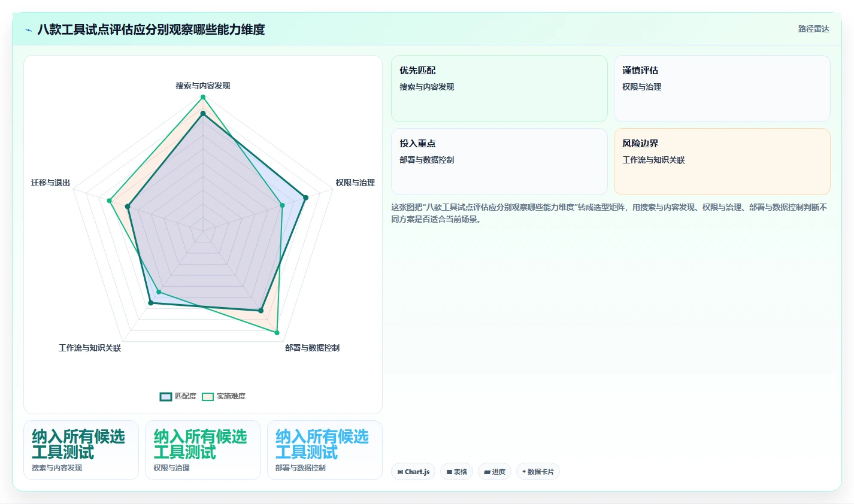
Task: Click 工作流与知识关联 text in 风险边界 card
Action: tap(653, 160)
